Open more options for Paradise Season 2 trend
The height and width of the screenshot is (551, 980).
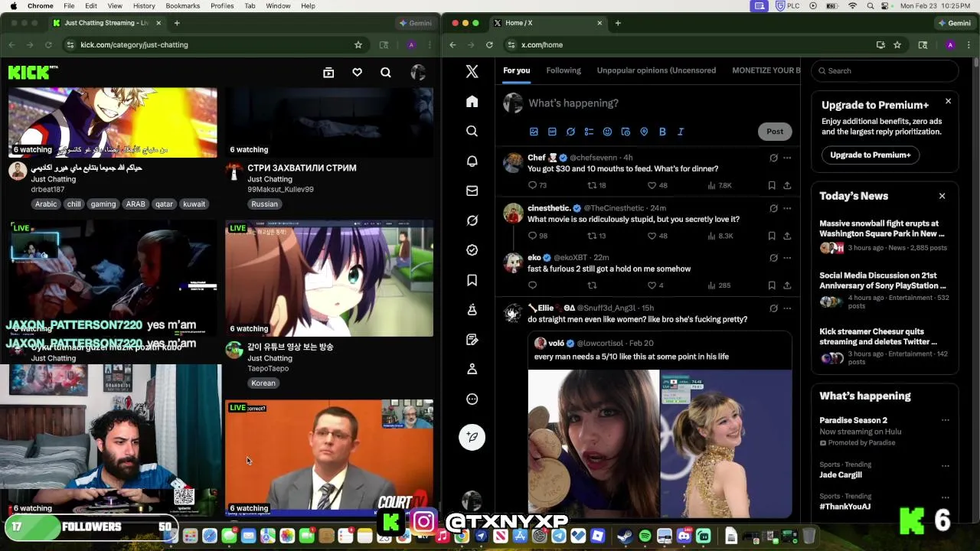point(946,420)
